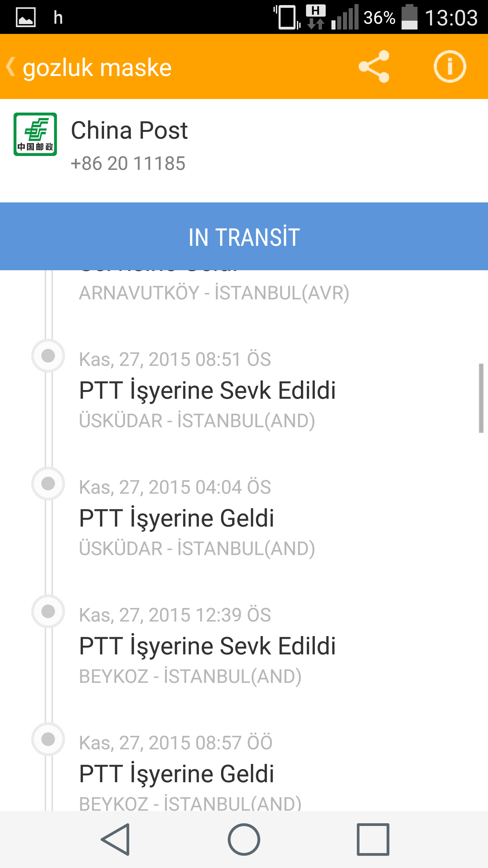Click the 08:57 ÖÖ timeline marker dot
This screenshot has height=868, width=488.
[48, 739]
